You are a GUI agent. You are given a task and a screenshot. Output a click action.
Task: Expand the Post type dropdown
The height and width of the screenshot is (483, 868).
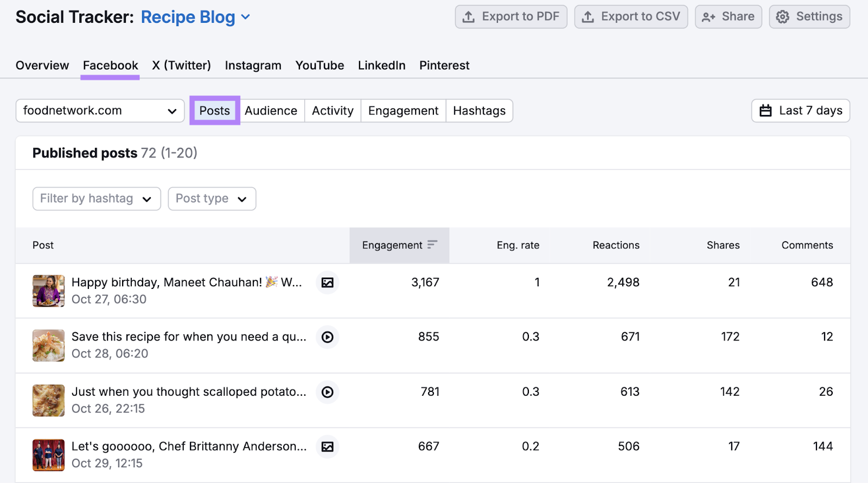click(x=212, y=199)
